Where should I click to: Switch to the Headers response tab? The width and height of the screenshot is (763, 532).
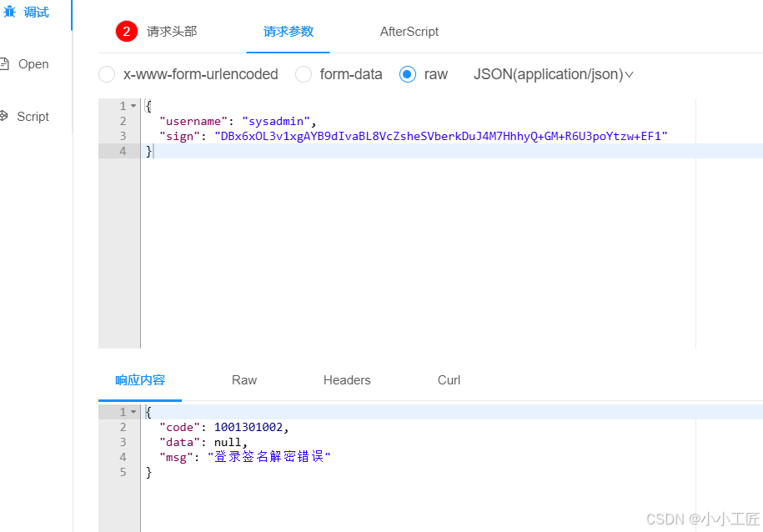347,380
